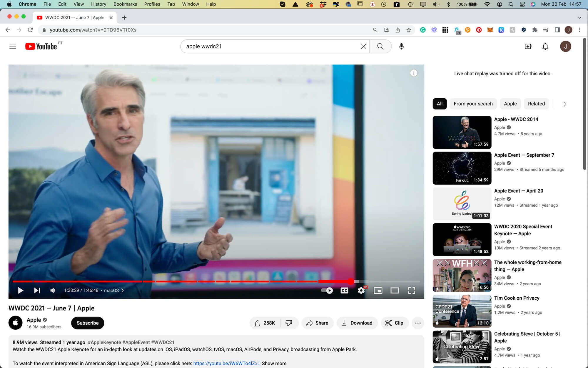Select the All filter chip

point(440,104)
